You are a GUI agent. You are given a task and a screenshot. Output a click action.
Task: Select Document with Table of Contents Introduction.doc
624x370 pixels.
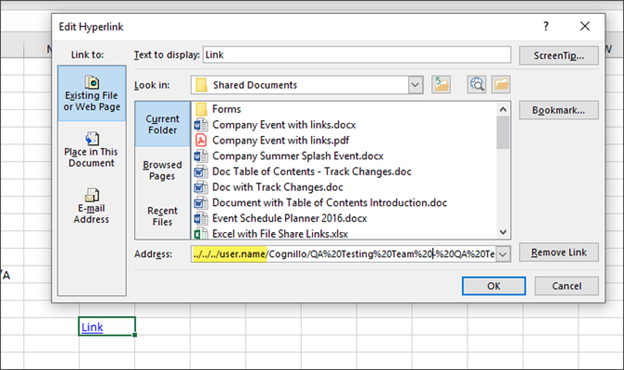330,203
